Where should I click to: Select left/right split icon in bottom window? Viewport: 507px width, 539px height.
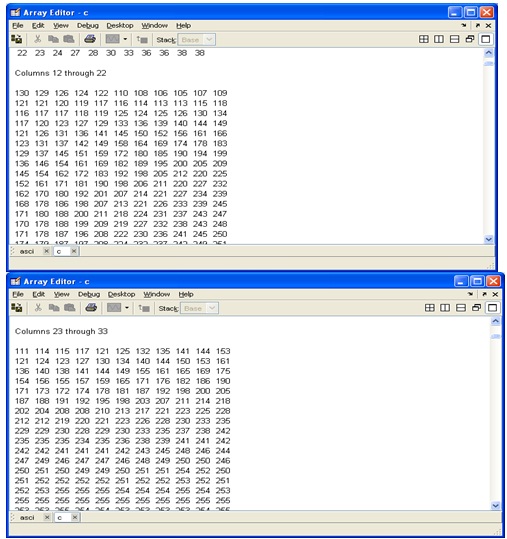point(445,308)
